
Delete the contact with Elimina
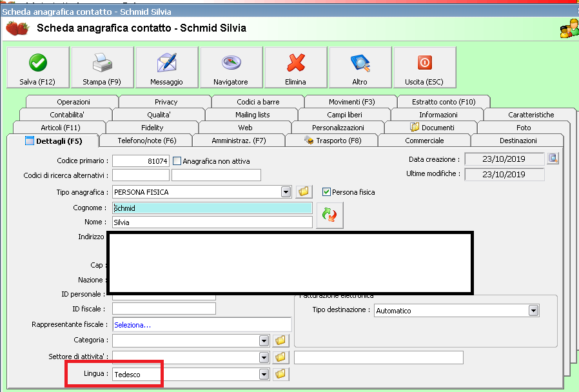pyautogui.click(x=296, y=67)
